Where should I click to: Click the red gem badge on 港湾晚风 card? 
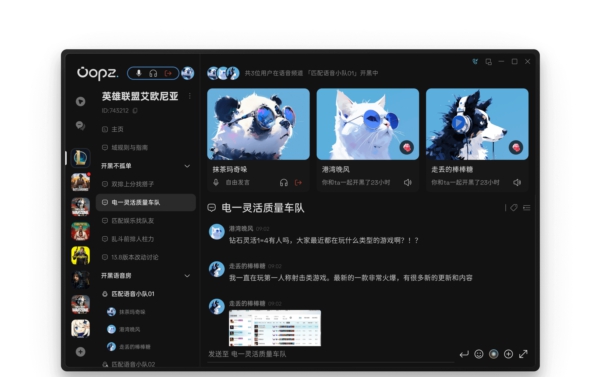coord(406,147)
